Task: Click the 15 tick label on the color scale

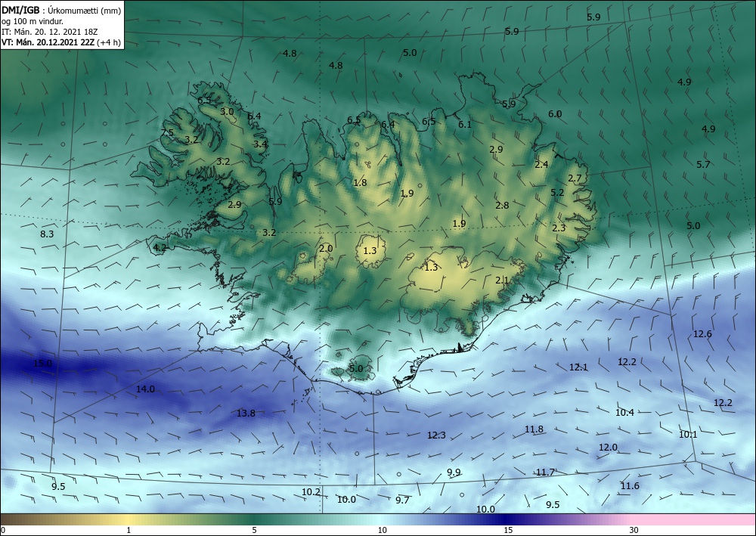Action: pos(508,530)
